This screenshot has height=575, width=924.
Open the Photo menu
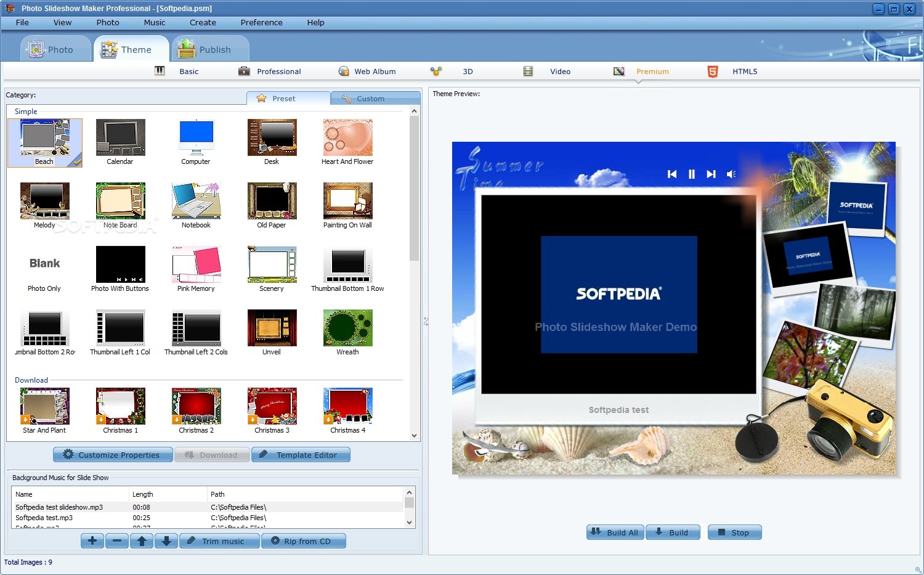pyautogui.click(x=108, y=22)
